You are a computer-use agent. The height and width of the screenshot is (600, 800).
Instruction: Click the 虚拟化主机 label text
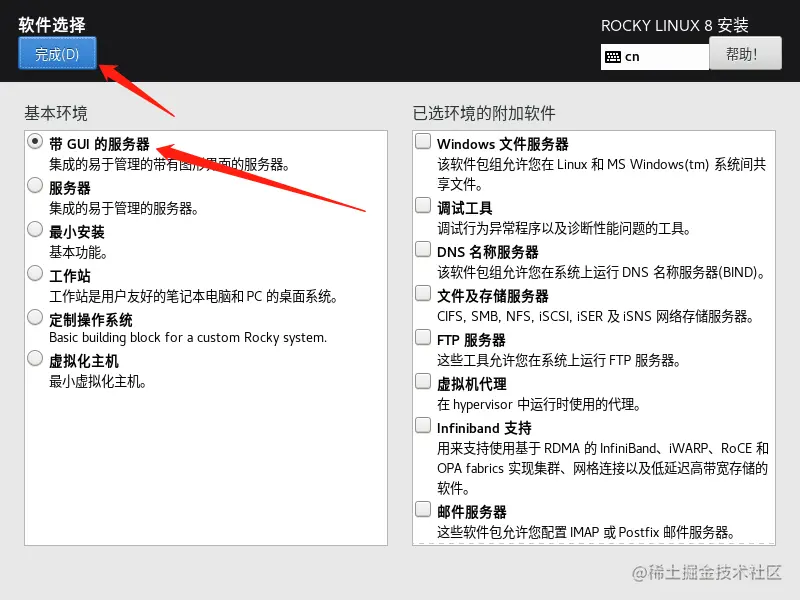click(84, 361)
